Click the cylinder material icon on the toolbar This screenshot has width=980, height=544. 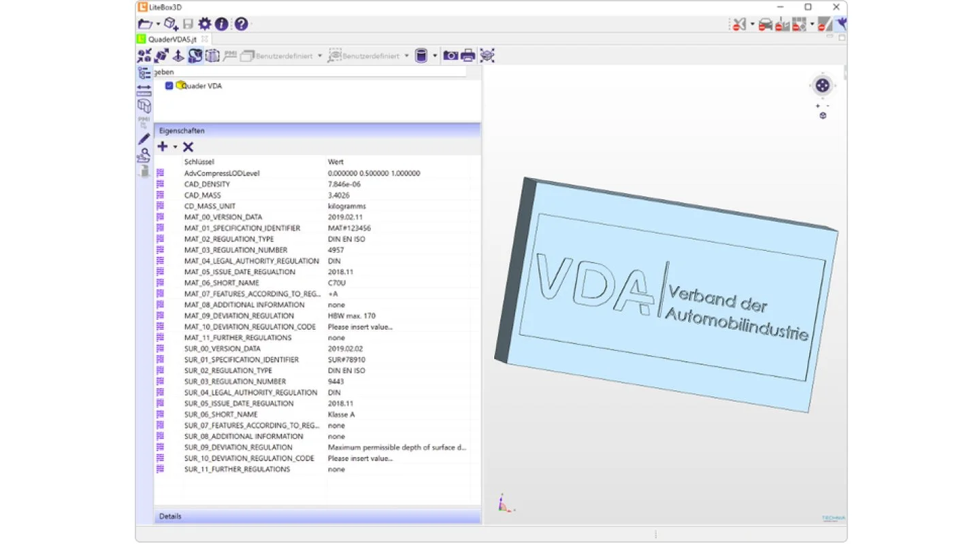point(421,56)
